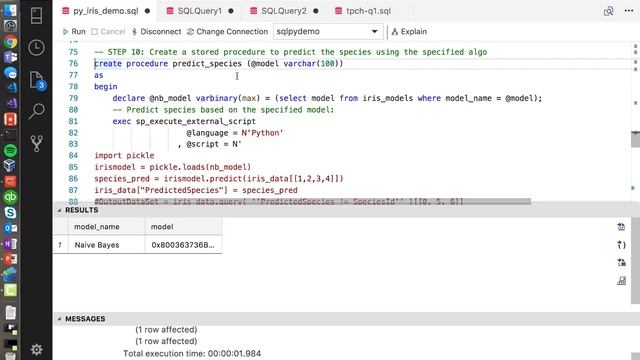
Task: Switch to the tpch-q1.sql tab
Action: 369,11
